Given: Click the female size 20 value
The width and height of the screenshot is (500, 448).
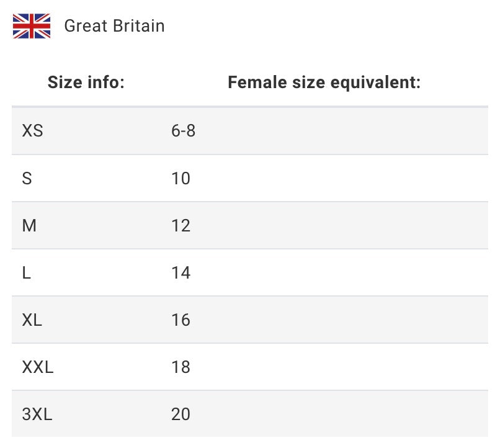Looking at the screenshot, I should (181, 414).
